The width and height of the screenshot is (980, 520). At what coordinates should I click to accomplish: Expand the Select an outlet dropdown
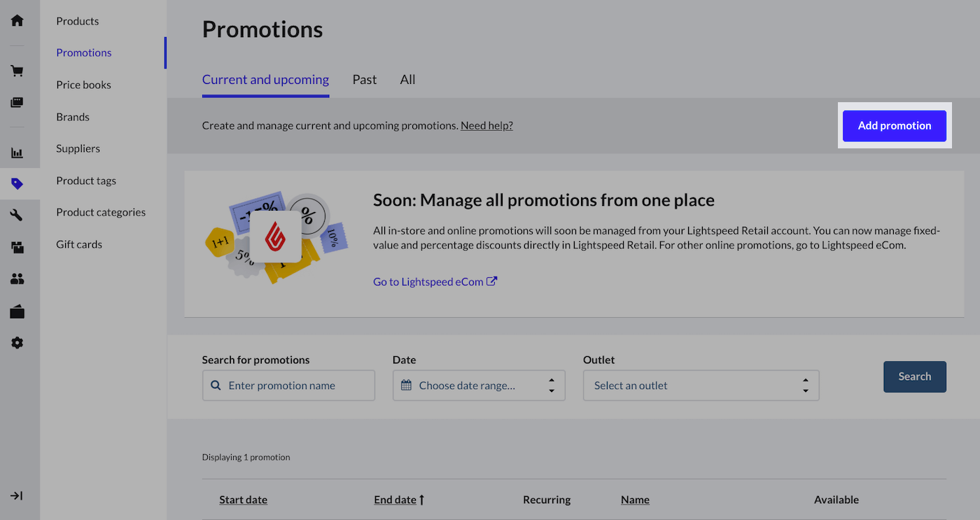click(x=701, y=386)
